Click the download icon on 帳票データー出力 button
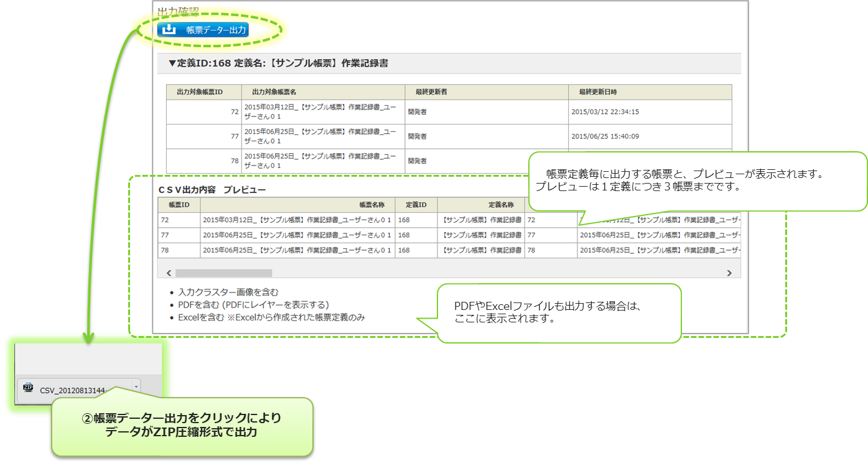The image size is (868, 463). pyautogui.click(x=168, y=29)
